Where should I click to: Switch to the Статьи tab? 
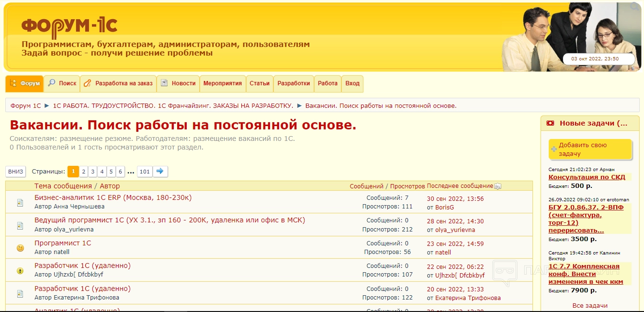click(x=260, y=83)
